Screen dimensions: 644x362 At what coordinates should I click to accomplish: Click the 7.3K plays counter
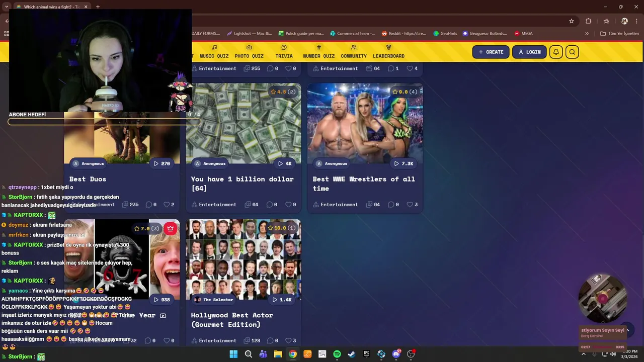(404, 163)
